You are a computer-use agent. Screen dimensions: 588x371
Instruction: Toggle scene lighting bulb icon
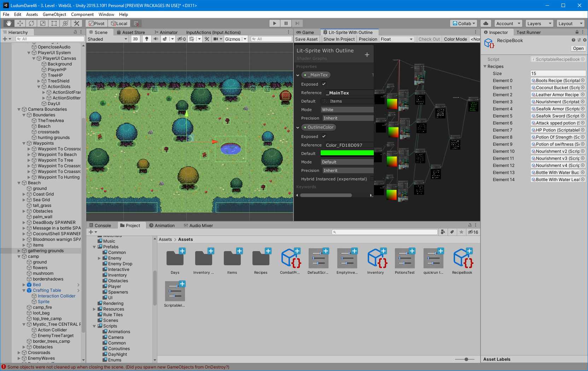pos(147,39)
